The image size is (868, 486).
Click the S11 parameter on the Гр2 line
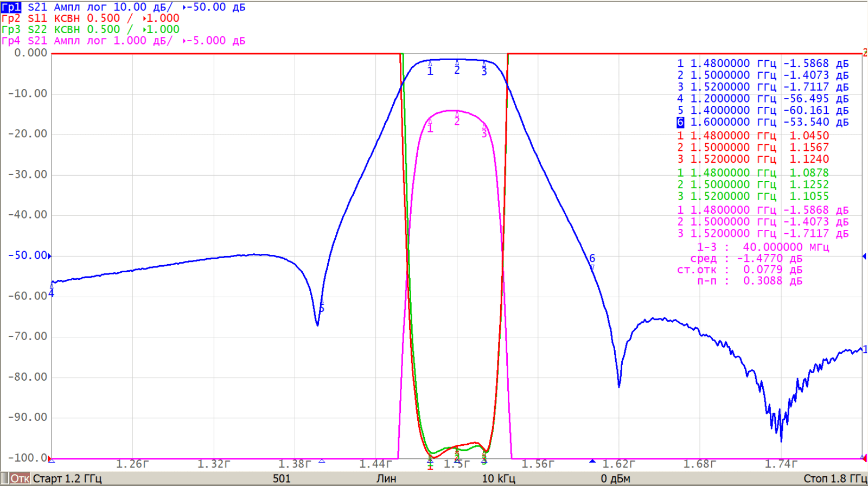37,18
